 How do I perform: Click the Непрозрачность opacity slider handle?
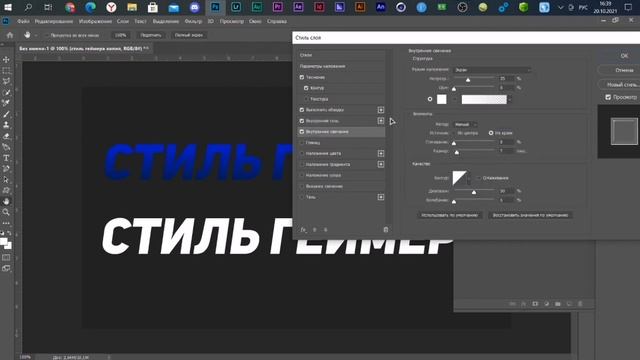coord(468,80)
